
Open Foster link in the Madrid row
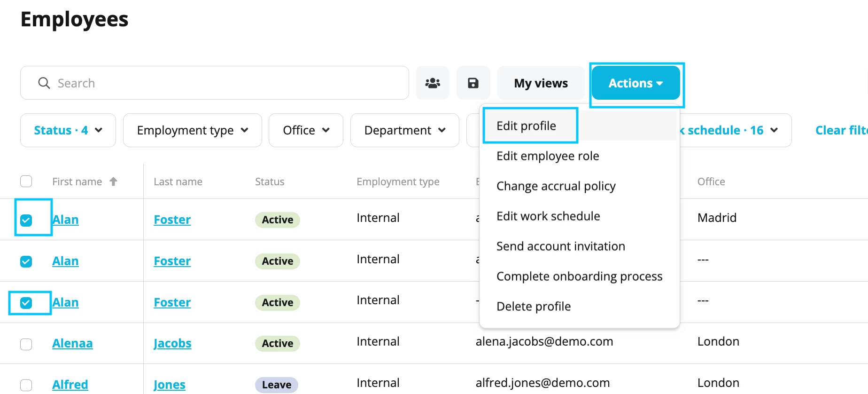click(x=172, y=220)
